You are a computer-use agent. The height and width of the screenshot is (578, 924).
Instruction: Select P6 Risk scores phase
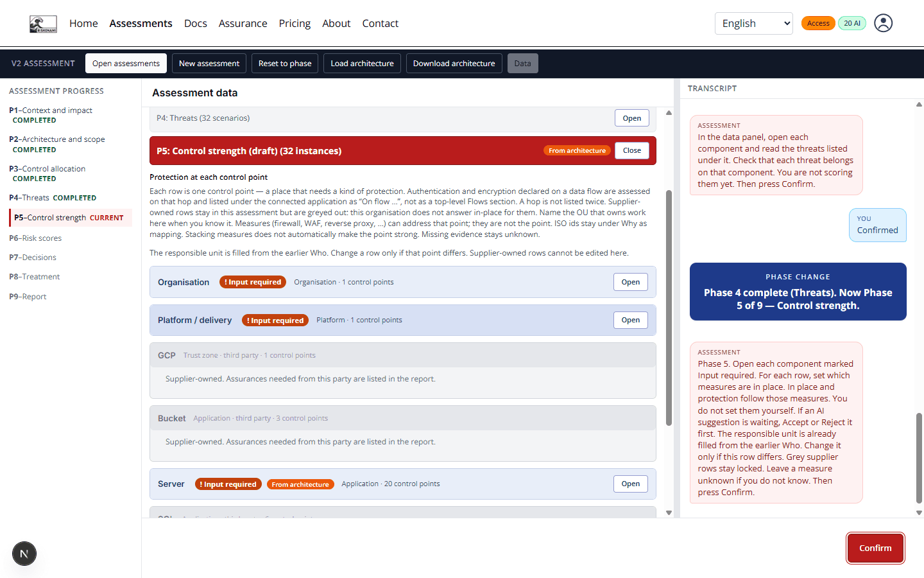pyautogui.click(x=35, y=238)
